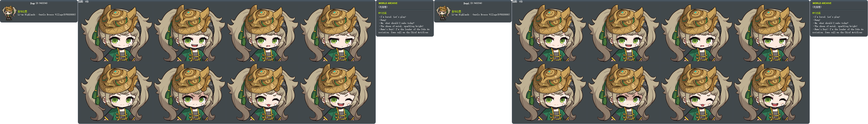868x124 pixels.
Task: Open the WORLD ARCHIVE heading beside the Day gallery
Action: click(x=388, y=3)
